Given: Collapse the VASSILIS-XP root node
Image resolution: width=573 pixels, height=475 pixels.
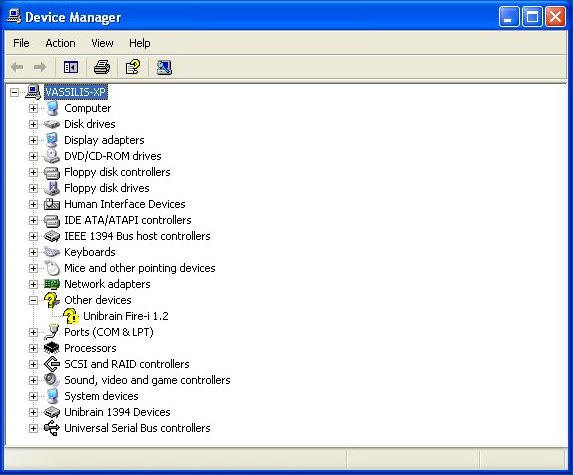Looking at the screenshot, I should (x=14, y=92).
